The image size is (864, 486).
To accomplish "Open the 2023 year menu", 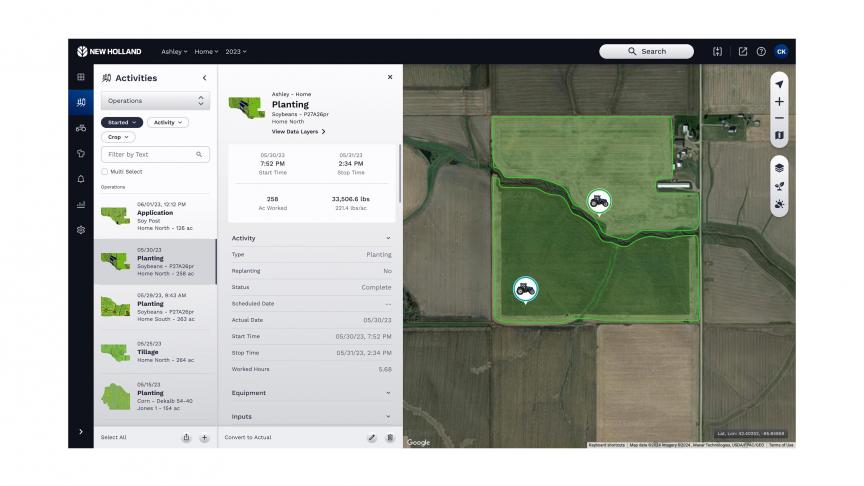I will coord(235,51).
